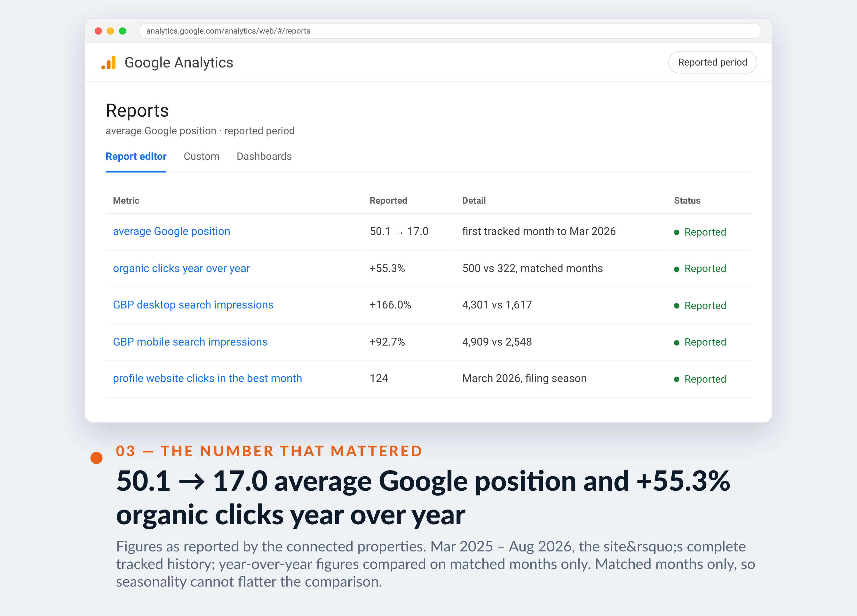Click the '4,909 vs 2,548' detail
857x616 pixels.
click(497, 342)
